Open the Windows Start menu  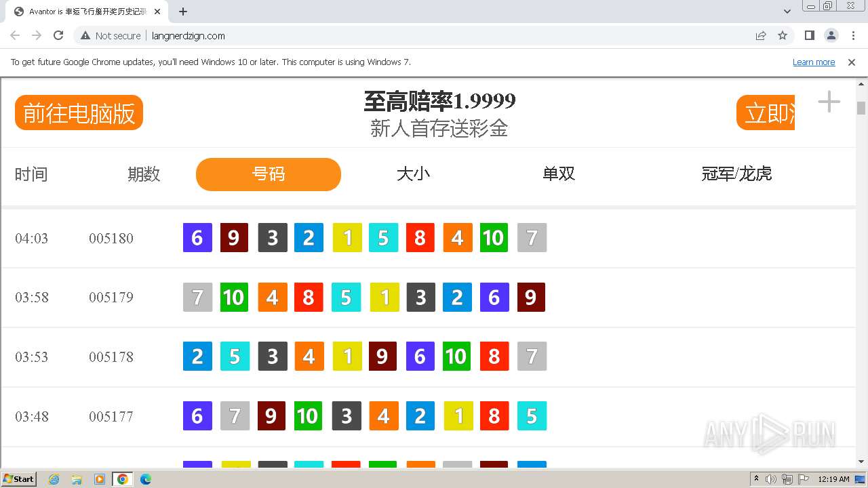click(19, 479)
